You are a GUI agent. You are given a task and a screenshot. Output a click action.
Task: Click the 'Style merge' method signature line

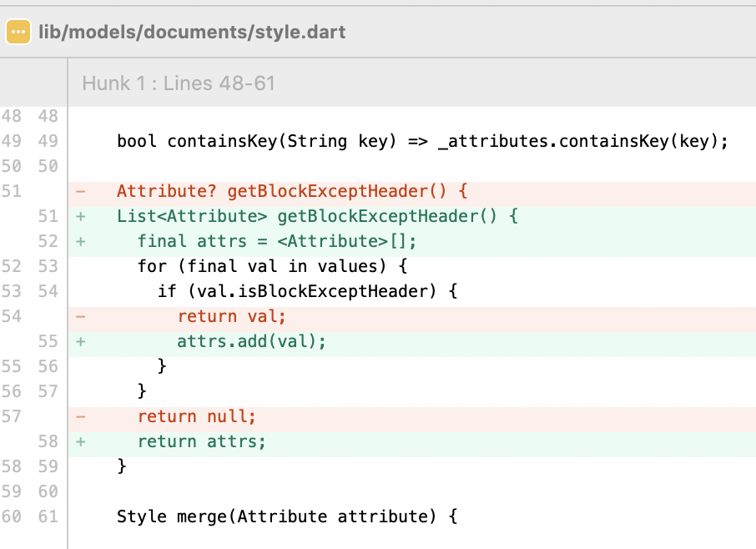tap(286, 516)
